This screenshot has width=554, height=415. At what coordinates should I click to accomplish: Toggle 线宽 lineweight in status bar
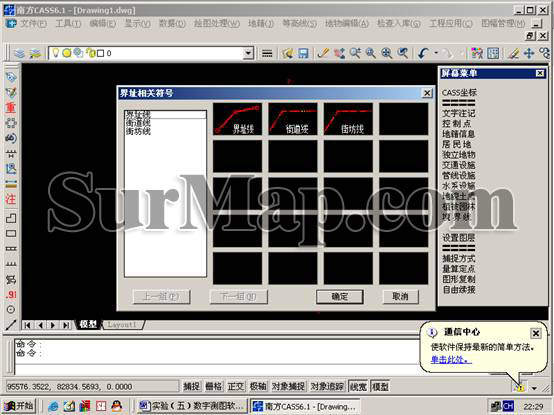[358, 386]
